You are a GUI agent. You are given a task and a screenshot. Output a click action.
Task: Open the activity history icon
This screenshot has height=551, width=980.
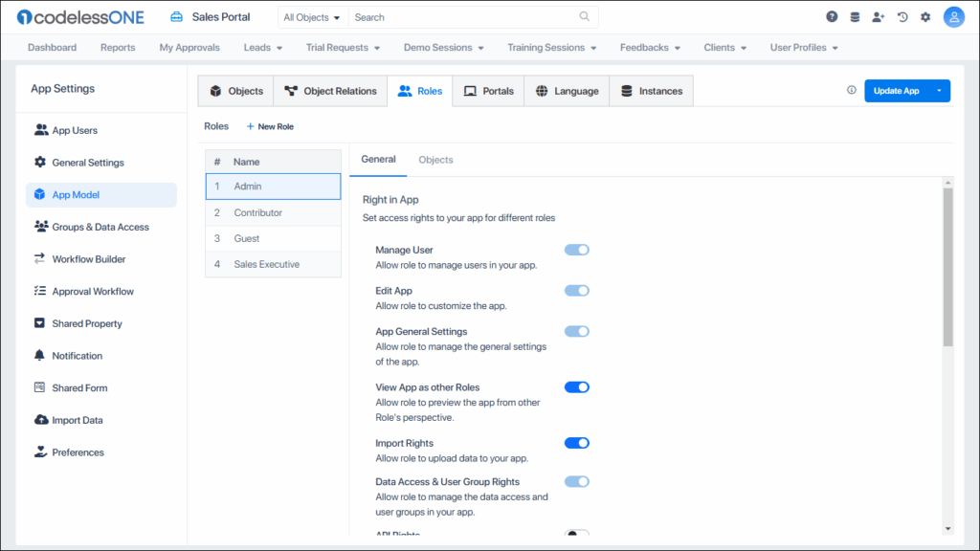(x=902, y=16)
